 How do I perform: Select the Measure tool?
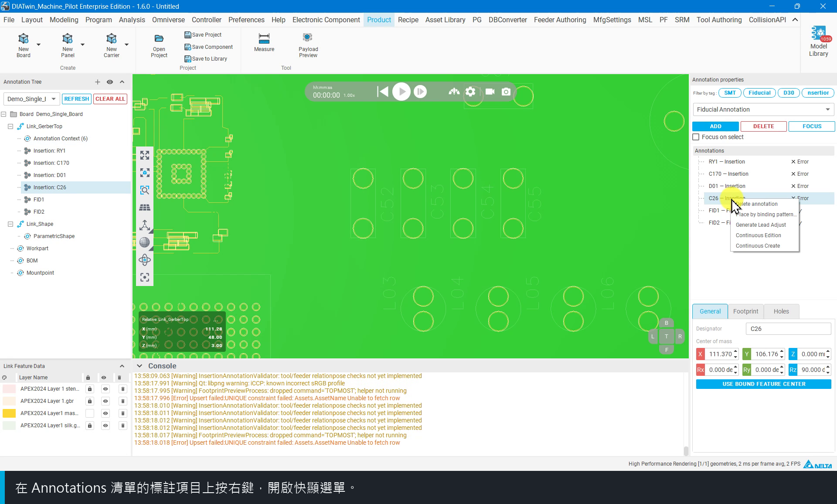tap(264, 42)
